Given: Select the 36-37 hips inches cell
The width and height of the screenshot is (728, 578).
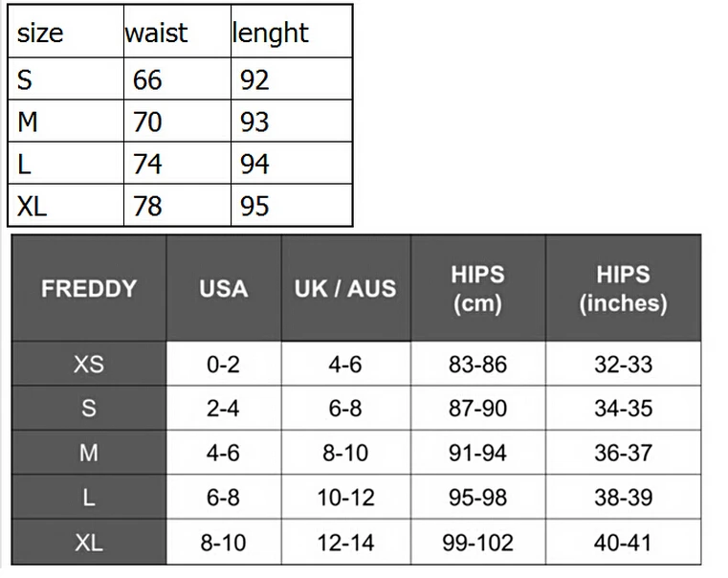Looking at the screenshot, I should point(623,453).
